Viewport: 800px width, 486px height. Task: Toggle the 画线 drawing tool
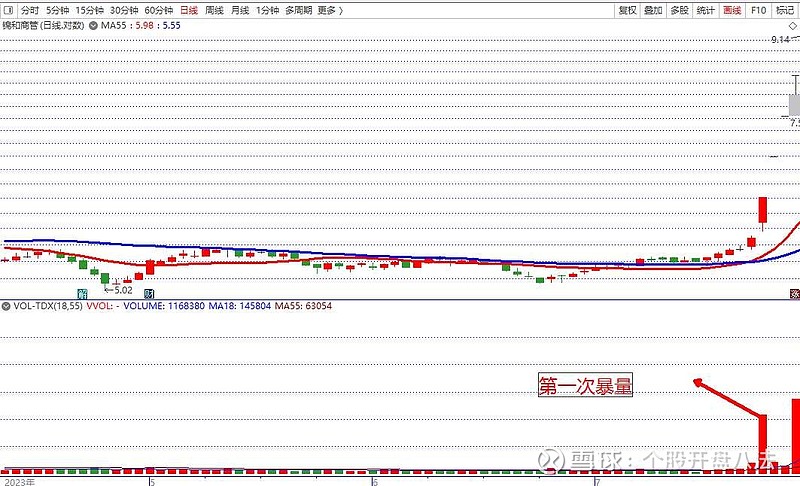(732, 10)
